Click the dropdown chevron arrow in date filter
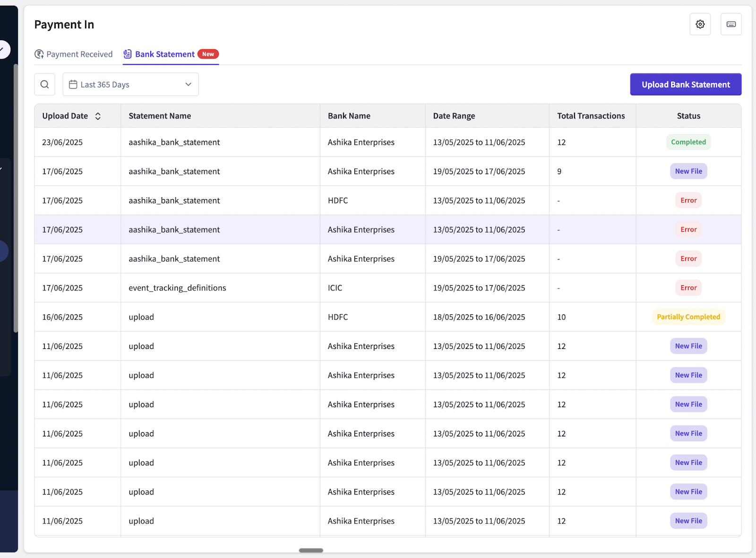756x558 pixels. pos(189,84)
